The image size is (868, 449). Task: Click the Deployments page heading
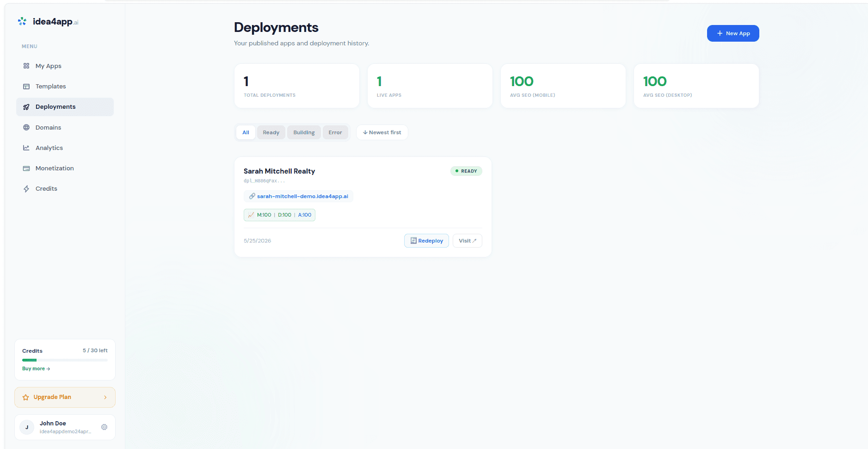276,27
